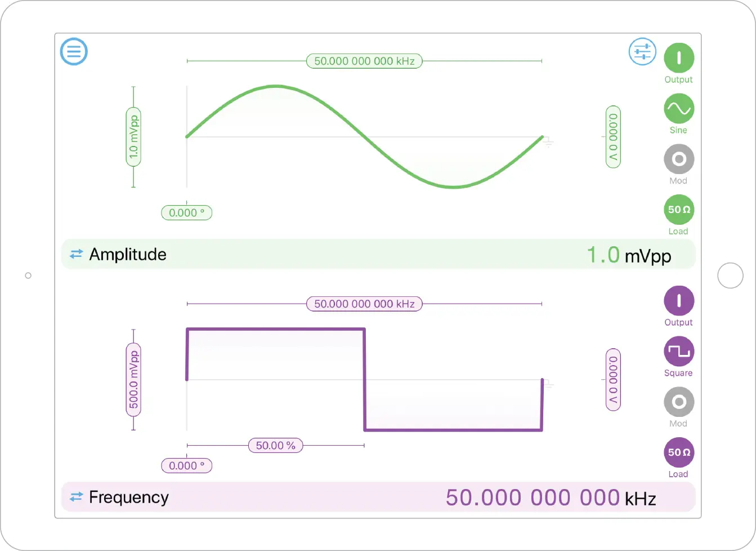Select the 1.0 mVpp amplitude label
This screenshot has width=756, height=551.
[133, 137]
